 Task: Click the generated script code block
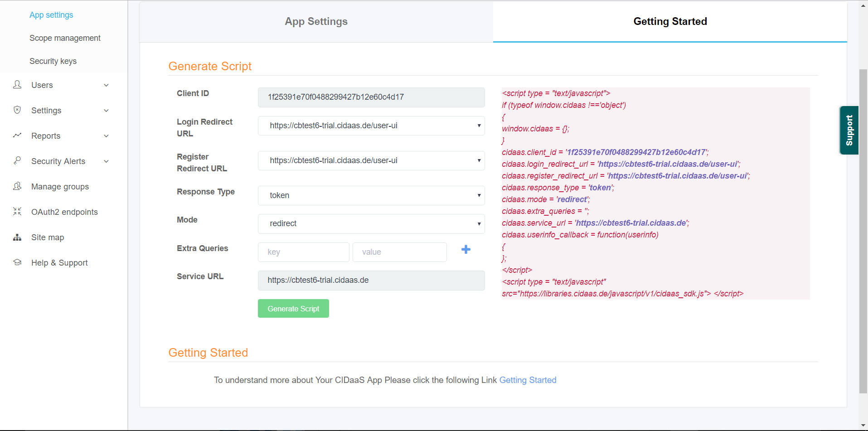(x=655, y=194)
